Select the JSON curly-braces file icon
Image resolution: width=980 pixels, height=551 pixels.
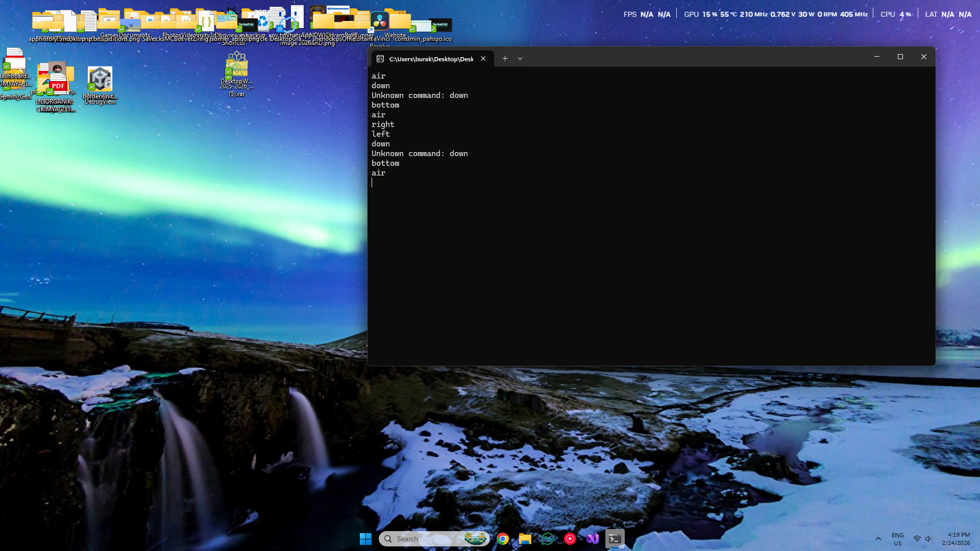click(206, 21)
